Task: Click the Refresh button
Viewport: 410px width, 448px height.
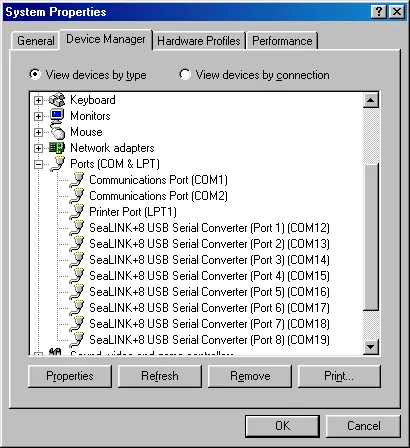Action: point(160,376)
